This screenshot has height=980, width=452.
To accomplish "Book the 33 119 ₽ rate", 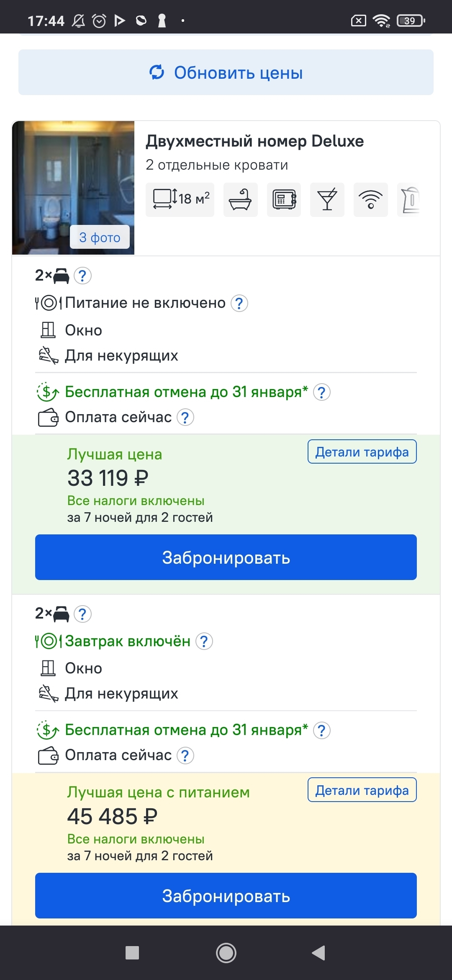I will 226,557.
